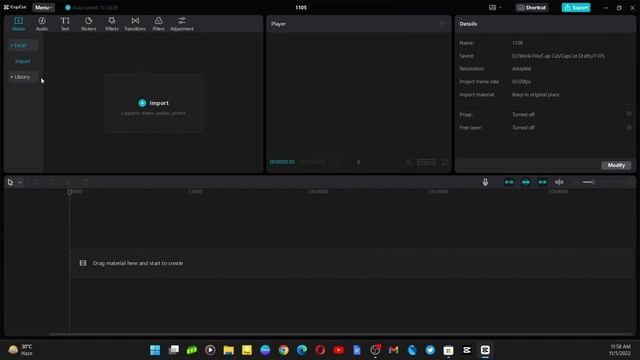Image resolution: width=640 pixels, height=360 pixels.
Task: Click the 'Drag material here' track area
Action: 352,263
